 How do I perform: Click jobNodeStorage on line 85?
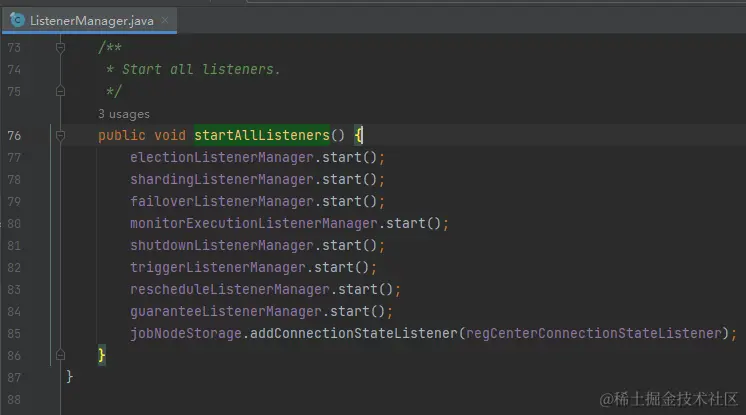click(x=186, y=333)
